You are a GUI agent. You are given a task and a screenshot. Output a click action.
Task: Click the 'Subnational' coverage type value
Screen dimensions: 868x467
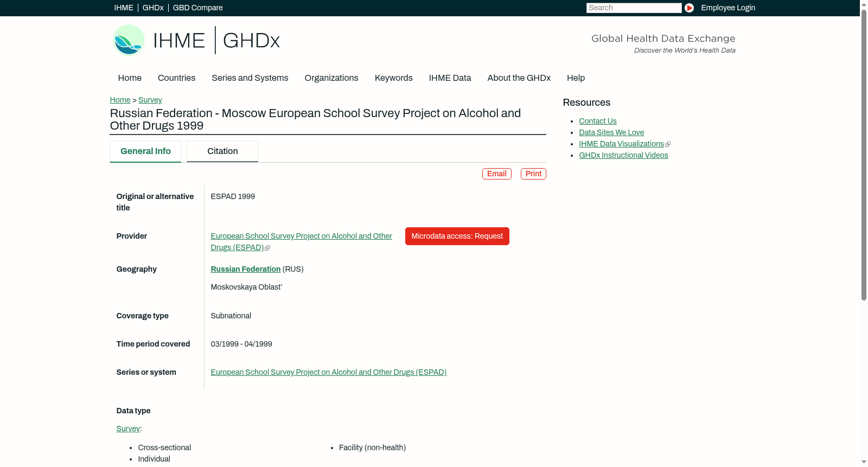tap(231, 316)
